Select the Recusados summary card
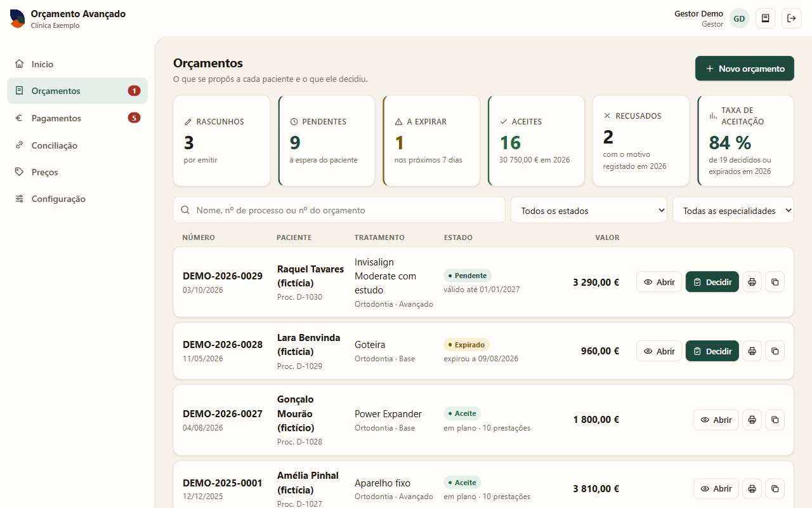The width and height of the screenshot is (812, 508). (x=641, y=141)
